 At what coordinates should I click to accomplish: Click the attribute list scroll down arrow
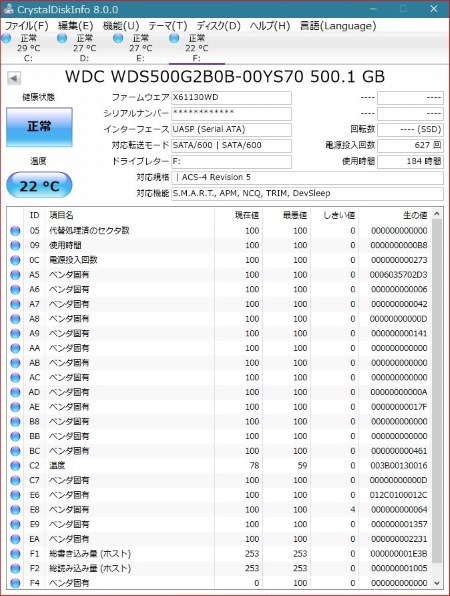point(437,583)
